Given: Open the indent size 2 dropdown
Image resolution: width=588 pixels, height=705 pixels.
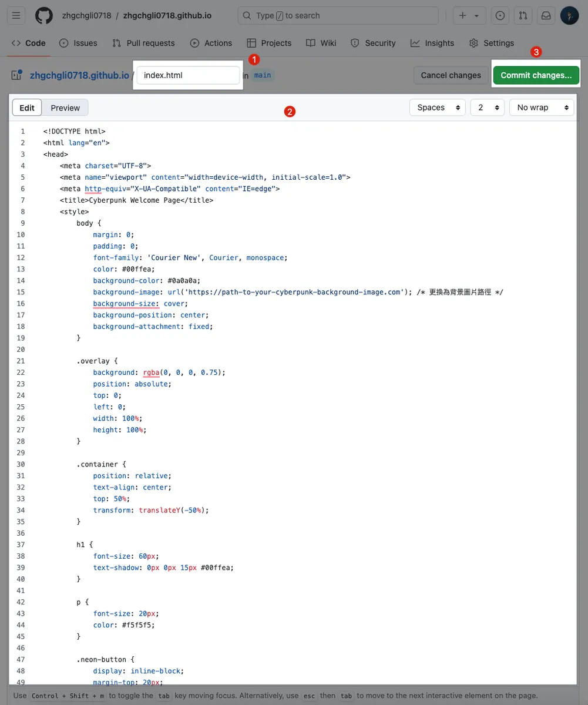Looking at the screenshot, I should click(487, 108).
